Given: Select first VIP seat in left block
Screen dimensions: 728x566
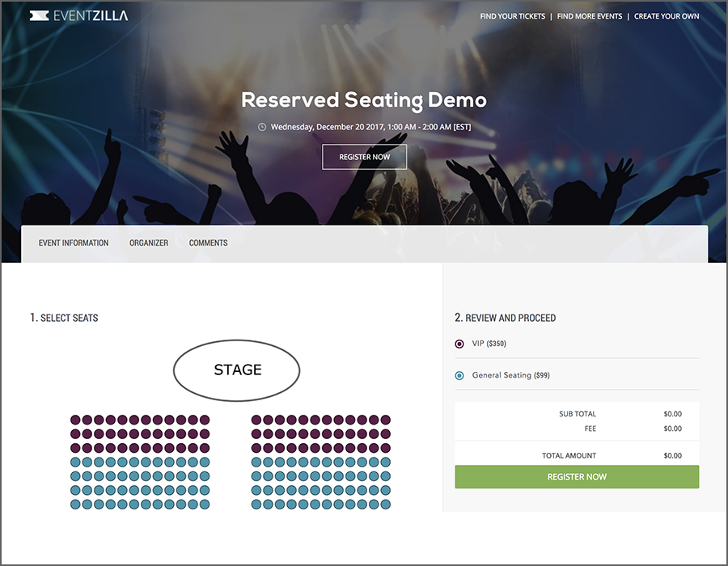Looking at the screenshot, I should [75, 420].
